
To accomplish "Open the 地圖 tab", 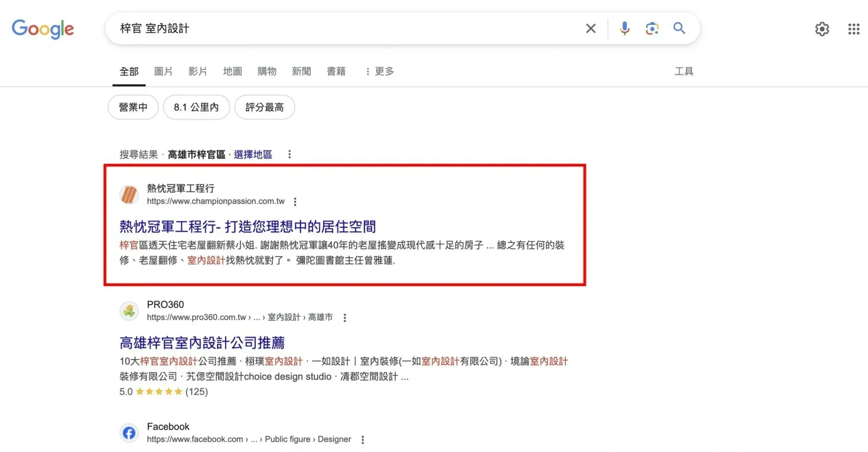I will click(232, 71).
